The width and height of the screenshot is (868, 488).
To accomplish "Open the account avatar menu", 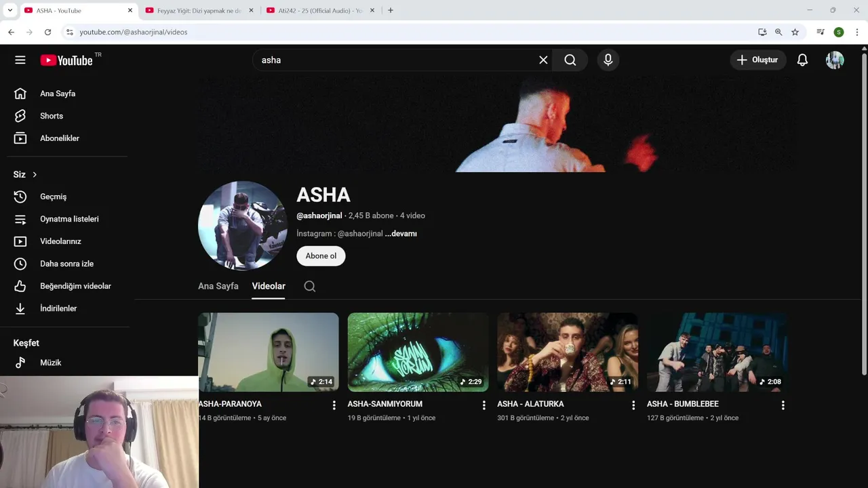I will [x=835, y=60].
